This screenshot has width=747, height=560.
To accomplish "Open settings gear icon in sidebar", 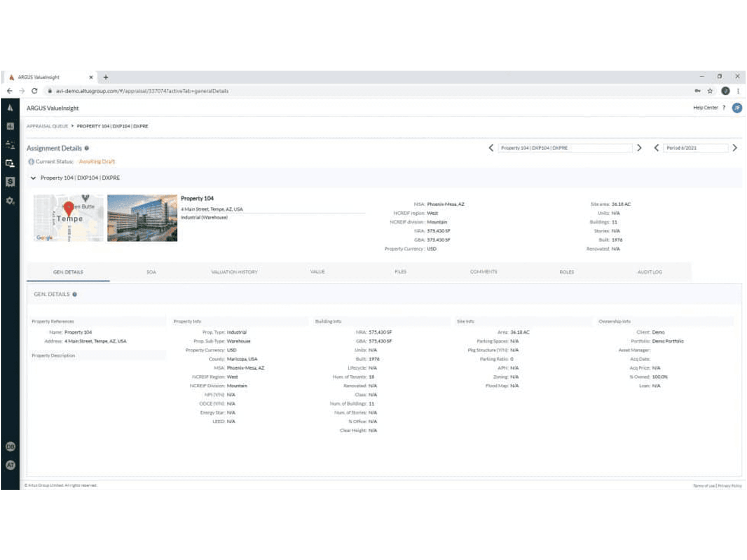I will pos(10,200).
